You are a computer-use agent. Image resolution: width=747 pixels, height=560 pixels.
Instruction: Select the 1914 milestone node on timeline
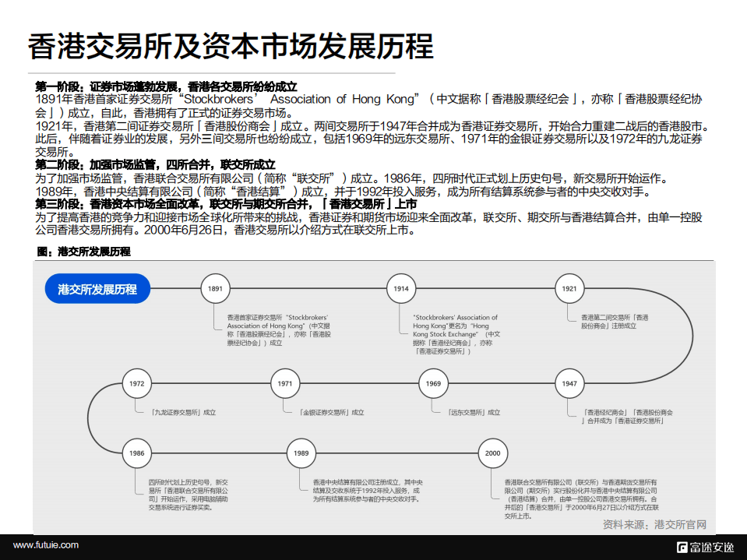(x=400, y=287)
